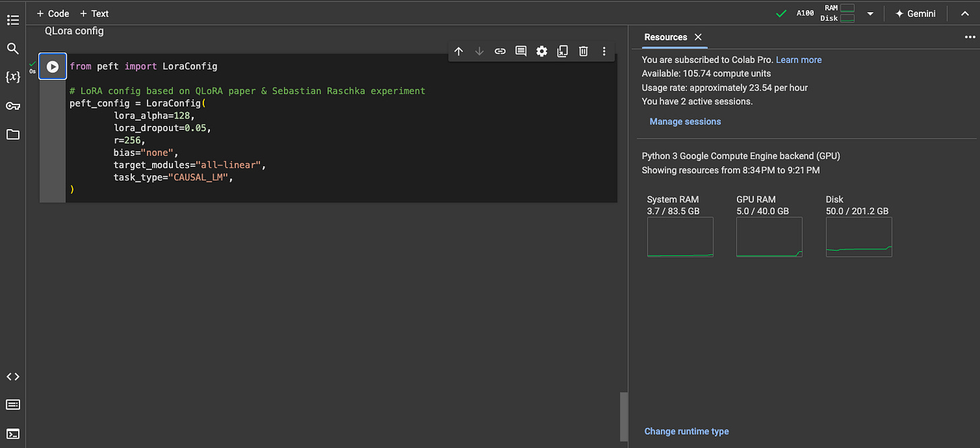980x448 pixels.
Task: Click the task_type="CAUSAL_LM" line
Action: [173, 177]
